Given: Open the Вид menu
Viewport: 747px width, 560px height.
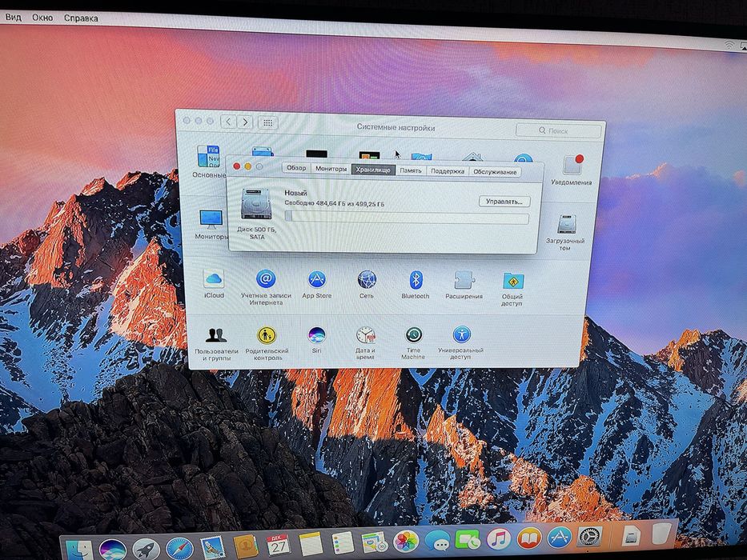Looking at the screenshot, I should click(x=14, y=17).
